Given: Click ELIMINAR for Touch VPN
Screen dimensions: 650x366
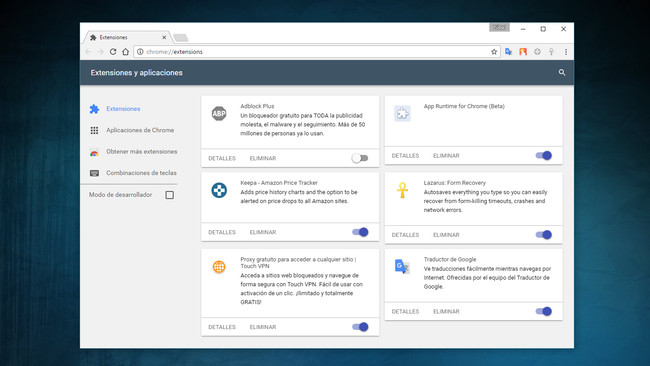Looking at the screenshot, I should [x=263, y=327].
